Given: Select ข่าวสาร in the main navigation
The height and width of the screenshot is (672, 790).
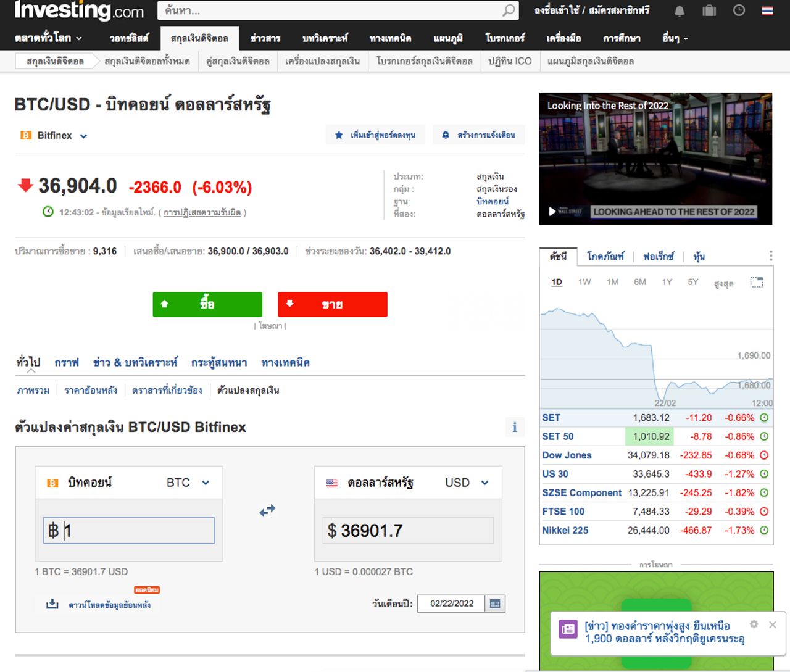Looking at the screenshot, I should [265, 38].
